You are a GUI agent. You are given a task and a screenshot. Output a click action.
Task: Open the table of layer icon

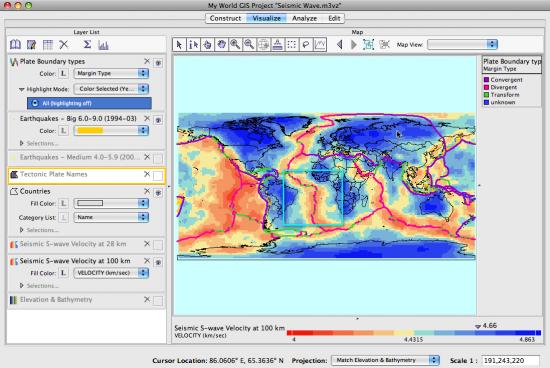pyautogui.click(x=48, y=45)
